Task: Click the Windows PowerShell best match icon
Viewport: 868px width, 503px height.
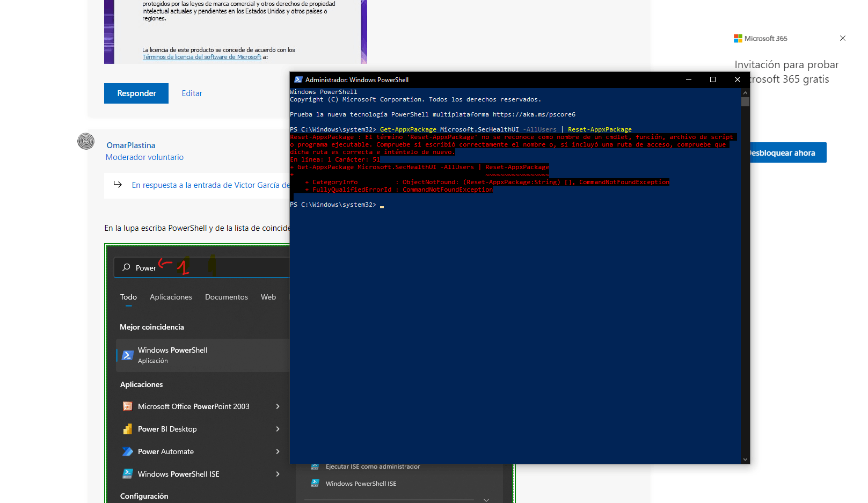Action: pyautogui.click(x=128, y=355)
